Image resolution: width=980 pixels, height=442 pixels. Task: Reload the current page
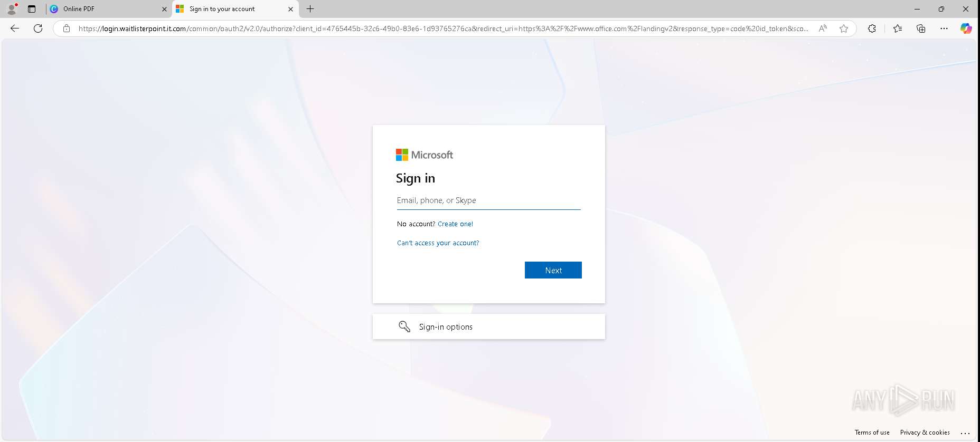coord(38,28)
